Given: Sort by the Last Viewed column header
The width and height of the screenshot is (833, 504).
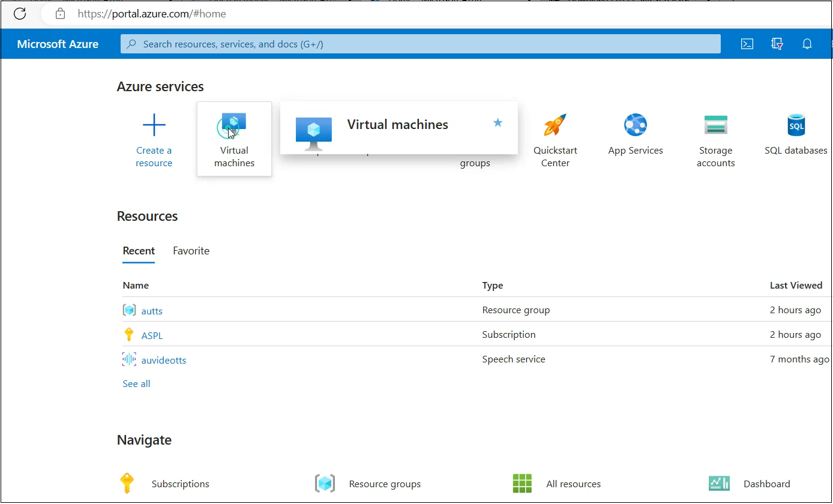Looking at the screenshot, I should (796, 285).
